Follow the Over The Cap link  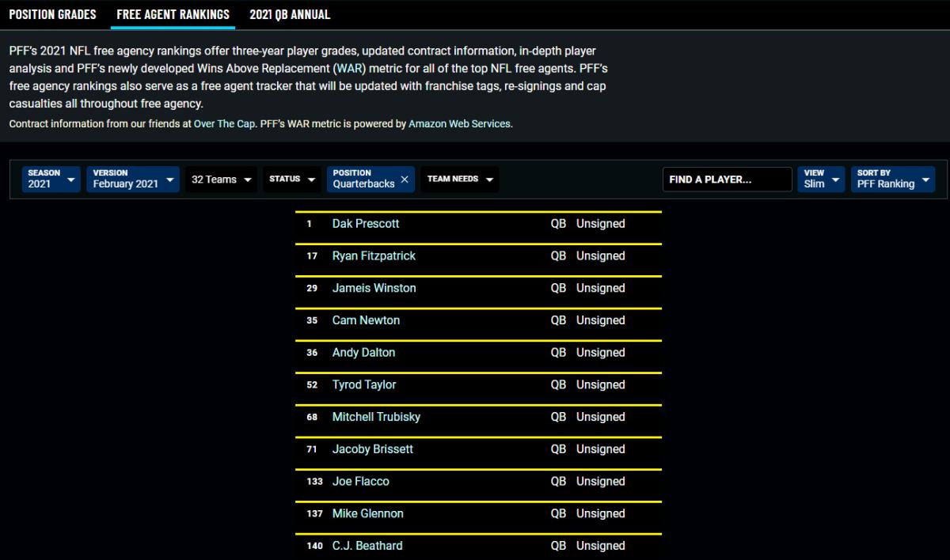click(224, 124)
